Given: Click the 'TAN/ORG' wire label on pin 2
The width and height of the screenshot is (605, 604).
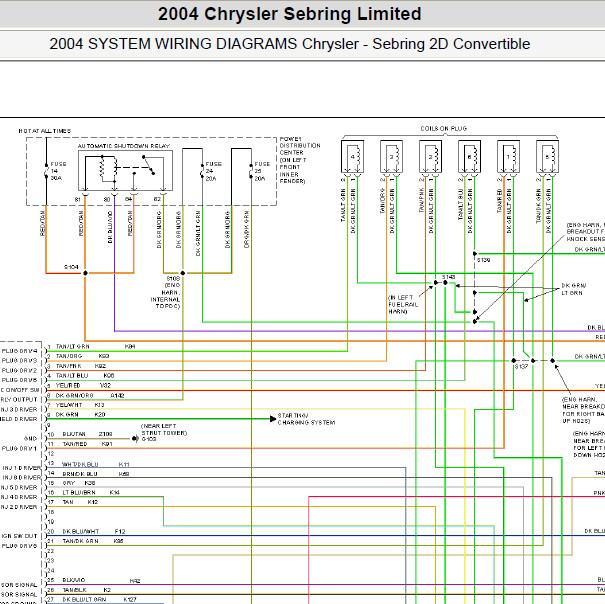Looking at the screenshot, I should click(x=69, y=356).
